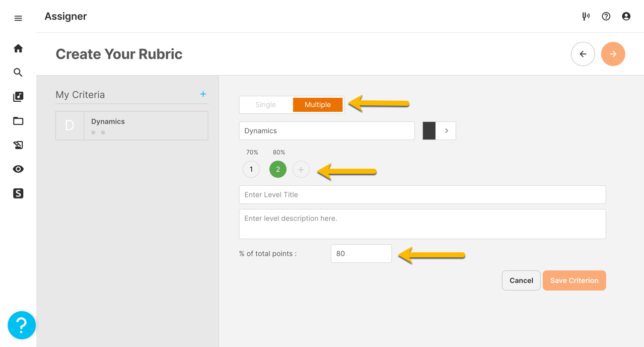
Task: Open the music library sidebar icon
Action: [18, 97]
